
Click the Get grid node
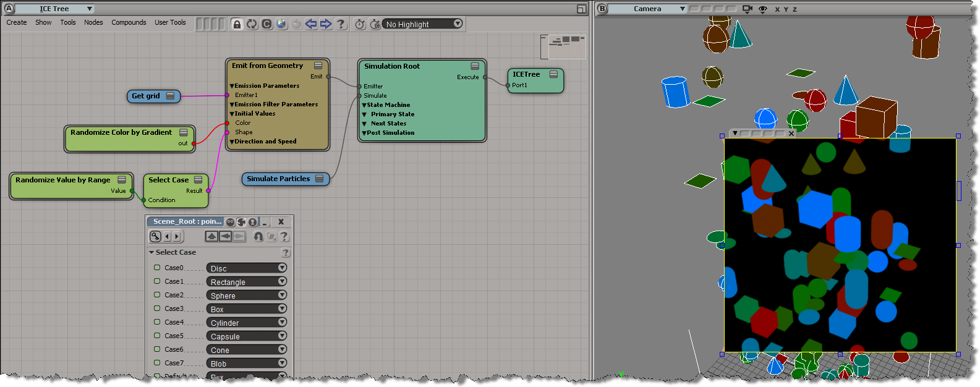[x=146, y=96]
